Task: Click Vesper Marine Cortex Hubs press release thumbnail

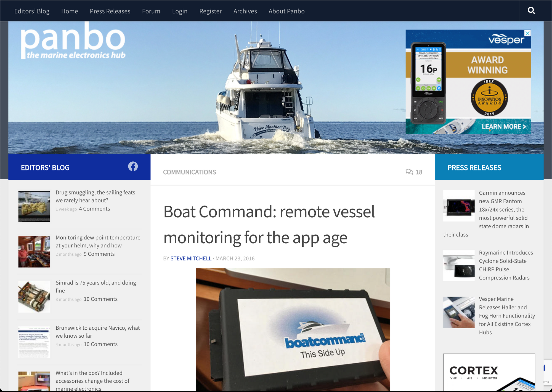Action: [459, 312]
